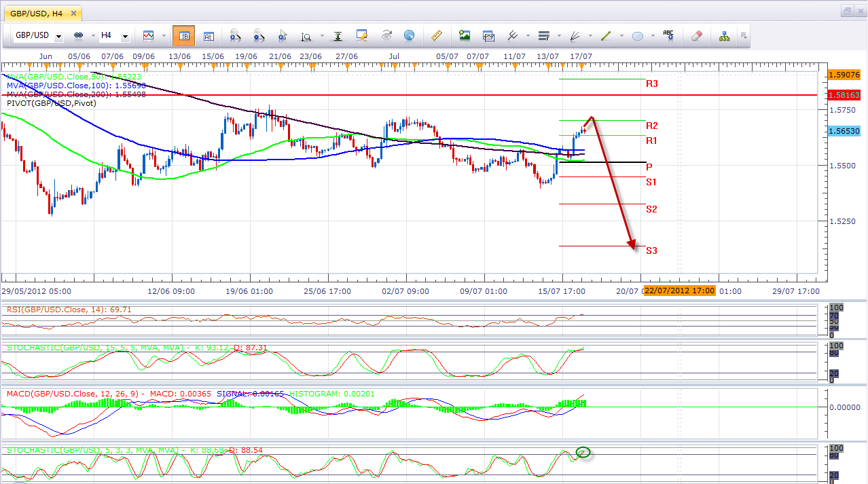Click the green hierarchy structure icon
This screenshot has width=868, height=484.
724,35
